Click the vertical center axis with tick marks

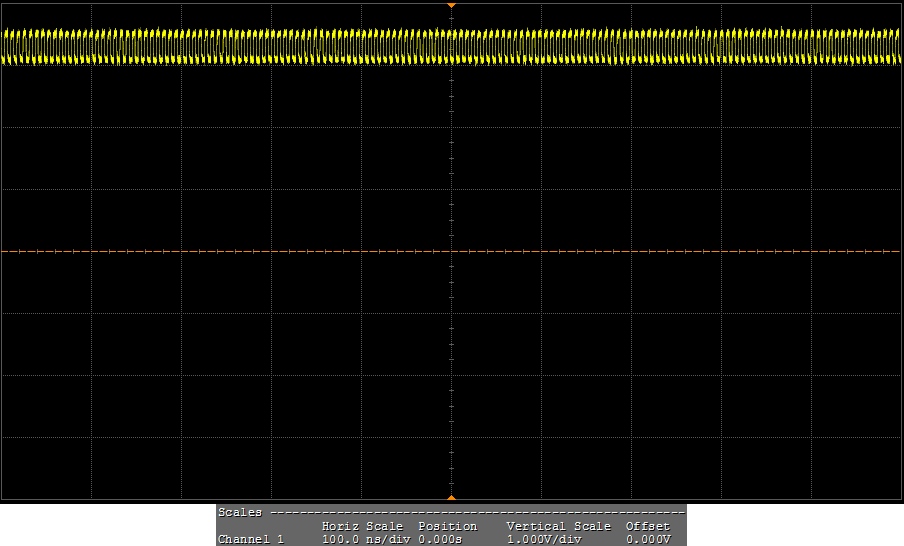click(x=452, y=150)
